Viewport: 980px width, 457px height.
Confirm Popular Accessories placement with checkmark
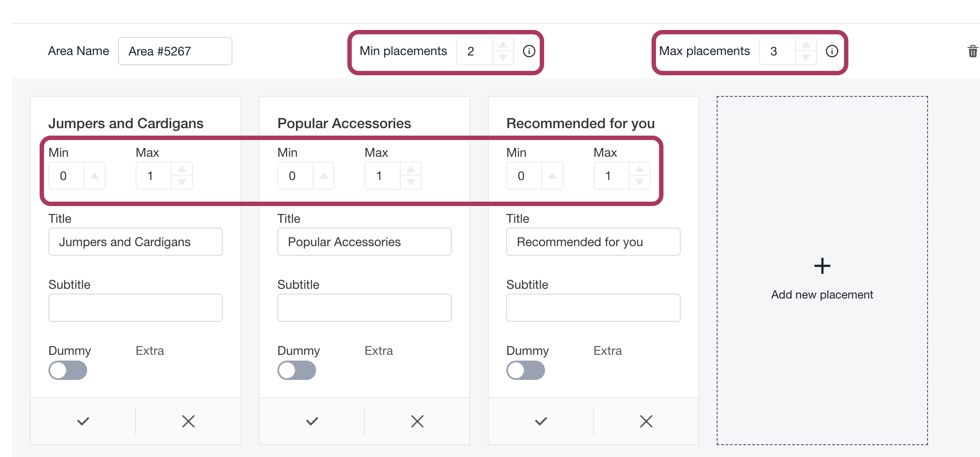pyautogui.click(x=312, y=421)
